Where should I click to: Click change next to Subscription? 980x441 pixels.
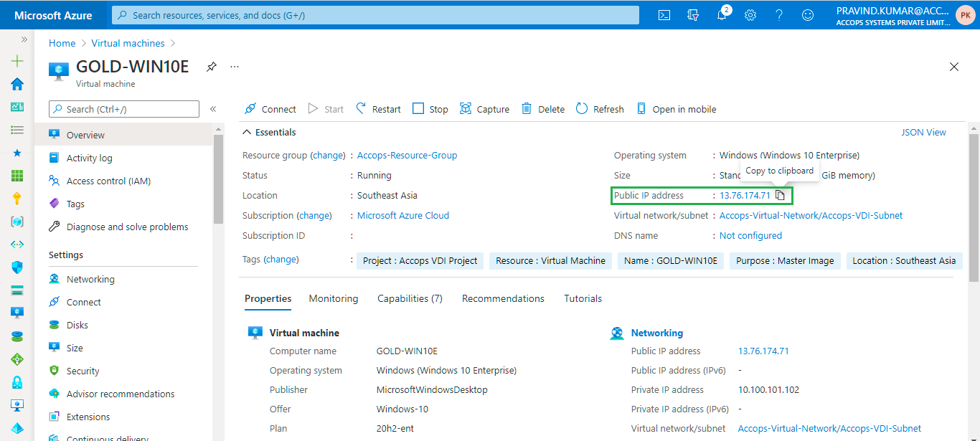click(x=314, y=215)
